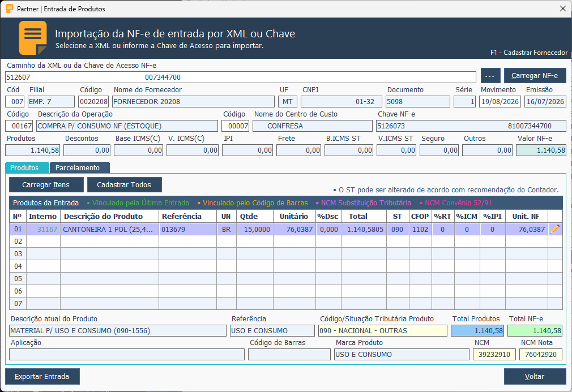The height and width of the screenshot is (392, 572).
Task: Click the Voltar button
Action: (x=535, y=376)
